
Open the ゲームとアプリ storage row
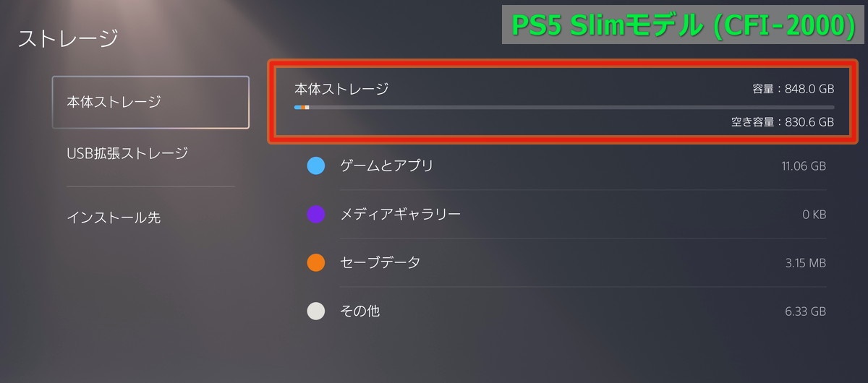coord(567,166)
